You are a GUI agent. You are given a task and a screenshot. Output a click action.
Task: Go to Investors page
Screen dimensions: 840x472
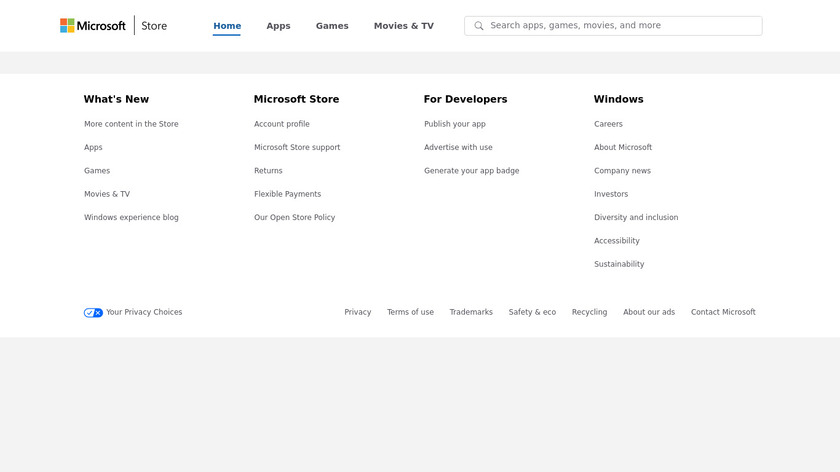click(611, 194)
